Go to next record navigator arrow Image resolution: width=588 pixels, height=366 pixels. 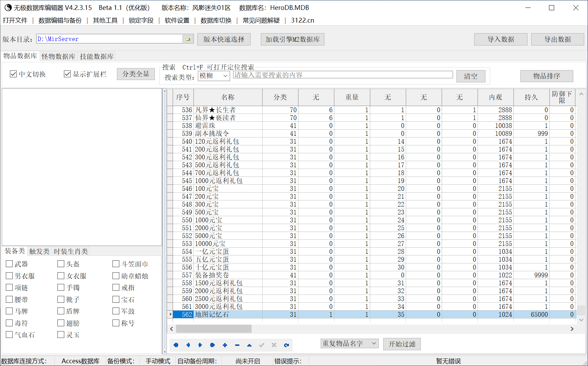(x=200, y=345)
